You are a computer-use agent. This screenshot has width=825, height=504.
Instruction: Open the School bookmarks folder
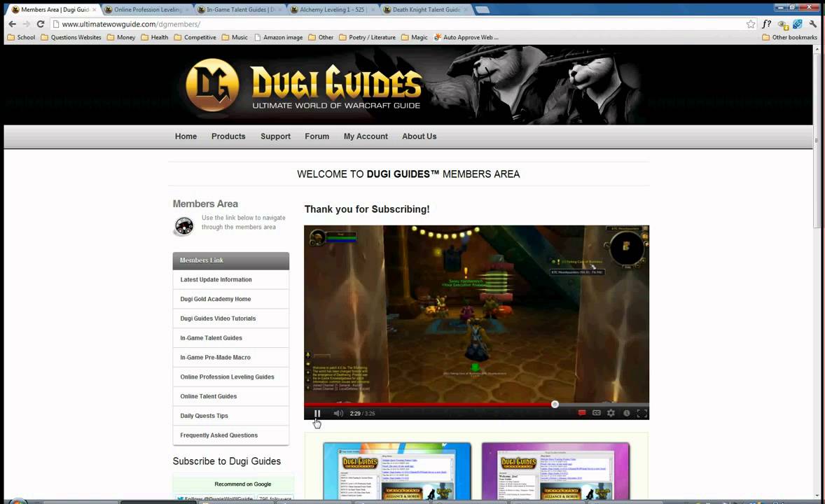[21, 37]
